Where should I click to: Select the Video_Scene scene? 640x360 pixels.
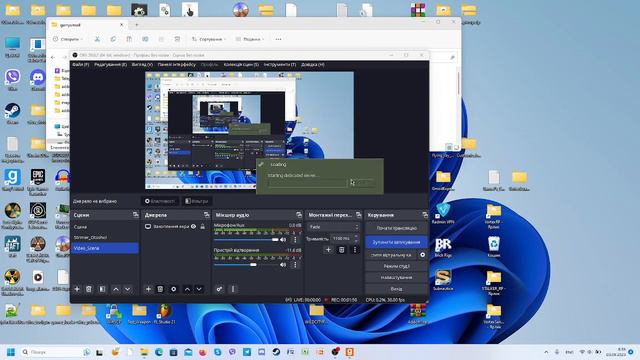[x=105, y=248]
